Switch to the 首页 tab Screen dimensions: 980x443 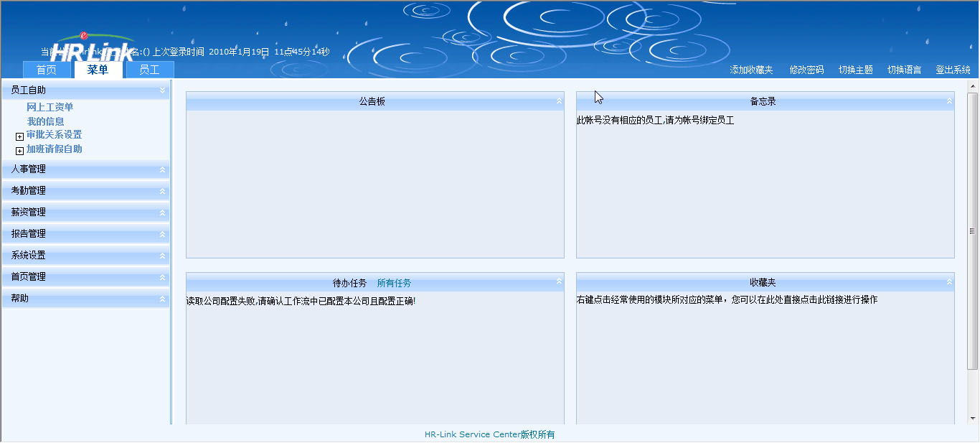[47, 70]
